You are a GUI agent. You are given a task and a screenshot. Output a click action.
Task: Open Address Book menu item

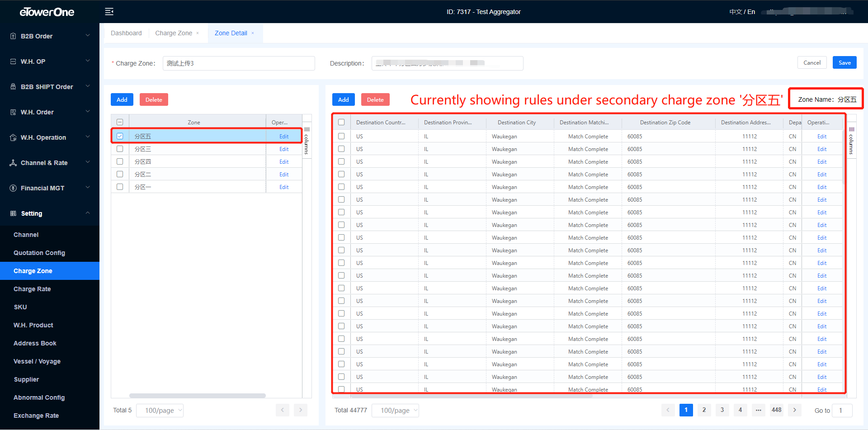(35, 343)
